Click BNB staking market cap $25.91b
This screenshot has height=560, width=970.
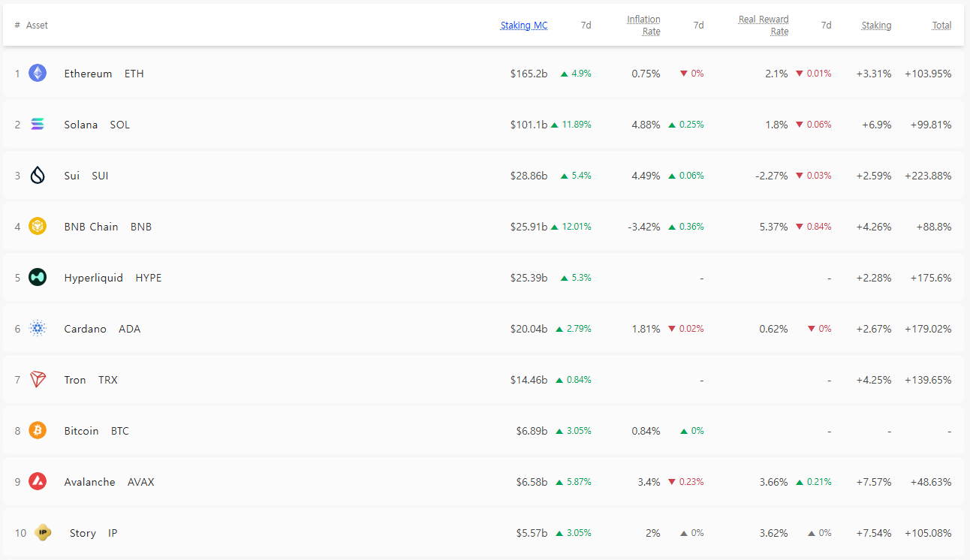tap(529, 227)
